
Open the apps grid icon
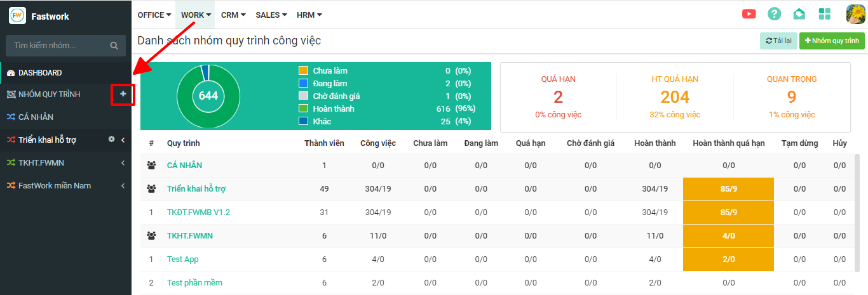point(825,14)
